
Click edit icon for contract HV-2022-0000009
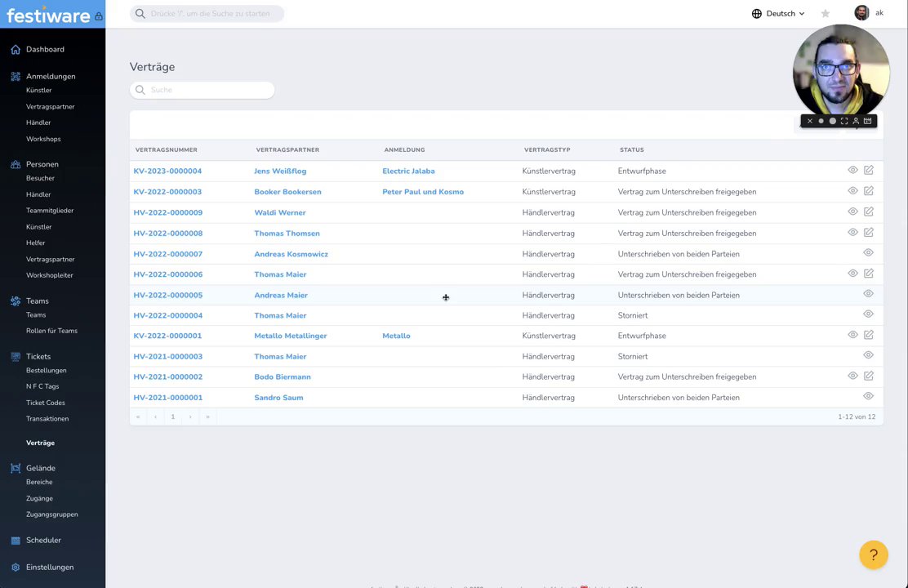point(869,212)
